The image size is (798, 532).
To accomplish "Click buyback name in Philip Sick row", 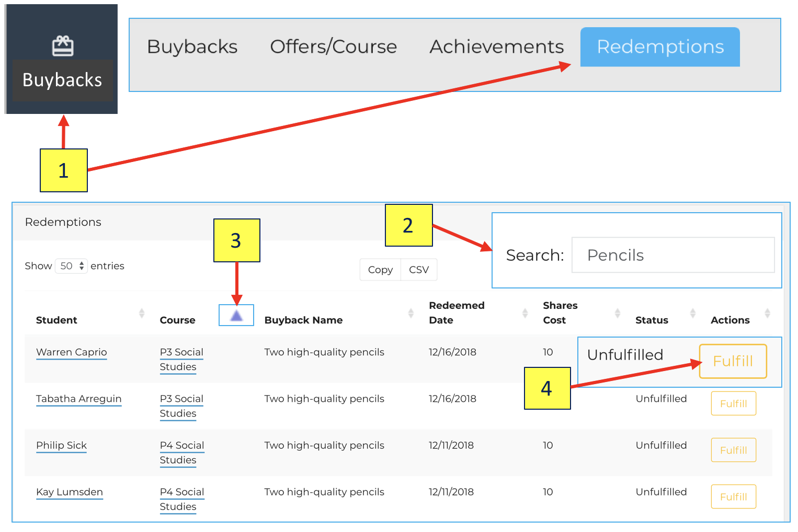I will point(324,445).
